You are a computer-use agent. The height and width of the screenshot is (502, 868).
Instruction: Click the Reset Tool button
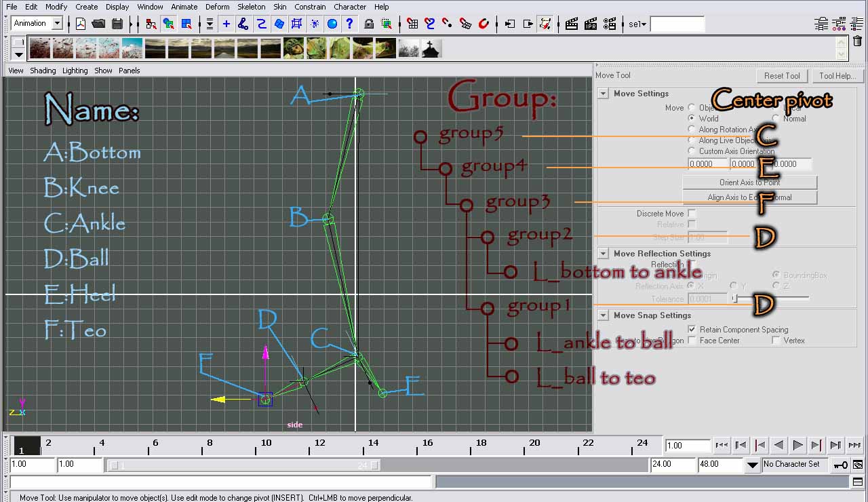(782, 76)
